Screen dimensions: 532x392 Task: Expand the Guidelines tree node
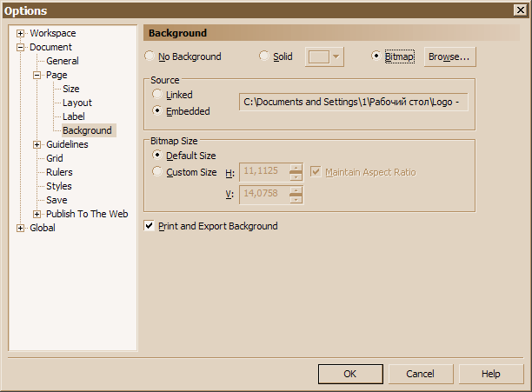click(x=37, y=144)
